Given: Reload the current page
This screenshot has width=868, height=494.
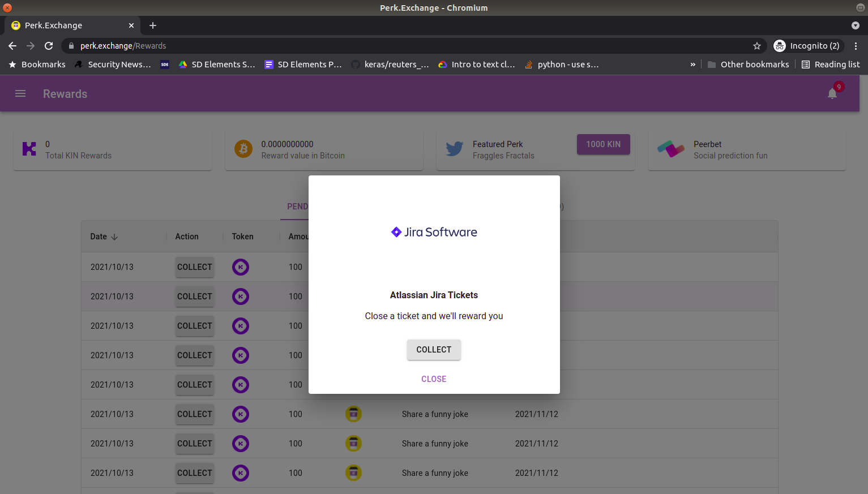Looking at the screenshot, I should (49, 46).
